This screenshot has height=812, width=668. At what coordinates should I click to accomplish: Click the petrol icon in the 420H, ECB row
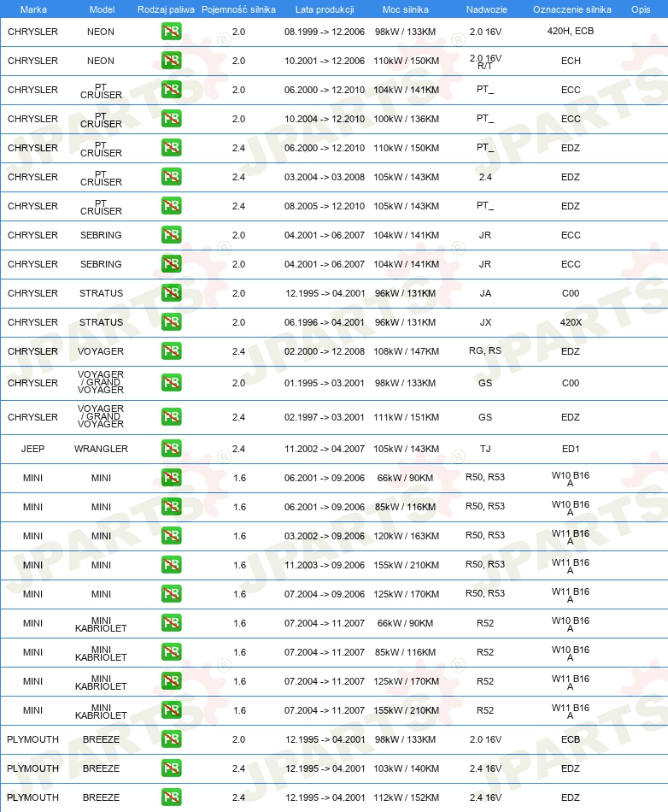(x=171, y=32)
